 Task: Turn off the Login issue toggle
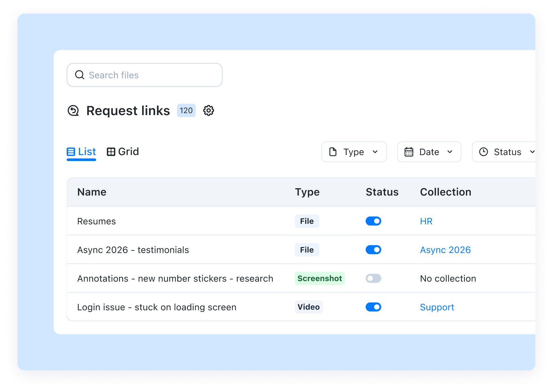(373, 307)
